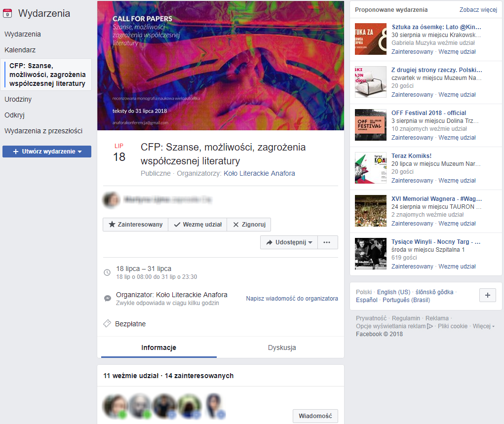Click the Wiadomość button

click(315, 416)
